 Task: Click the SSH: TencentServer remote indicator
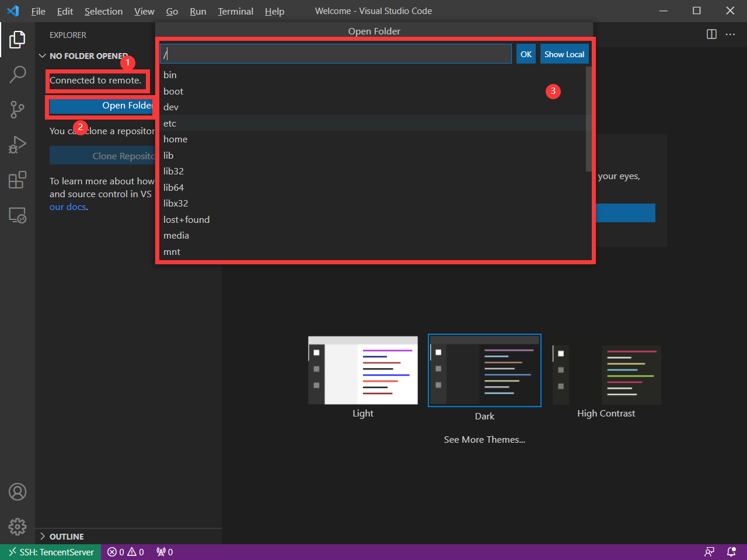point(51,552)
